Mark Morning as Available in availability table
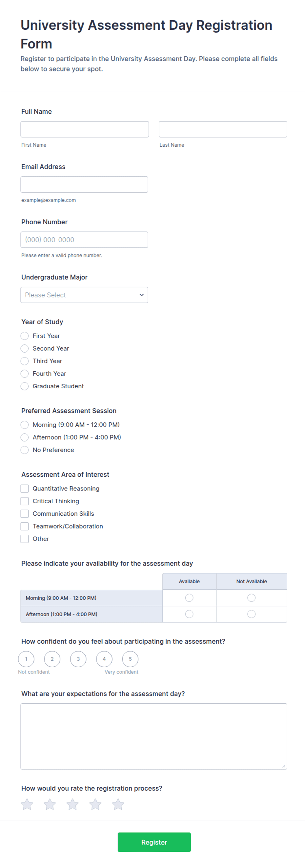Screen dimensions: 305x868 (189, 598)
